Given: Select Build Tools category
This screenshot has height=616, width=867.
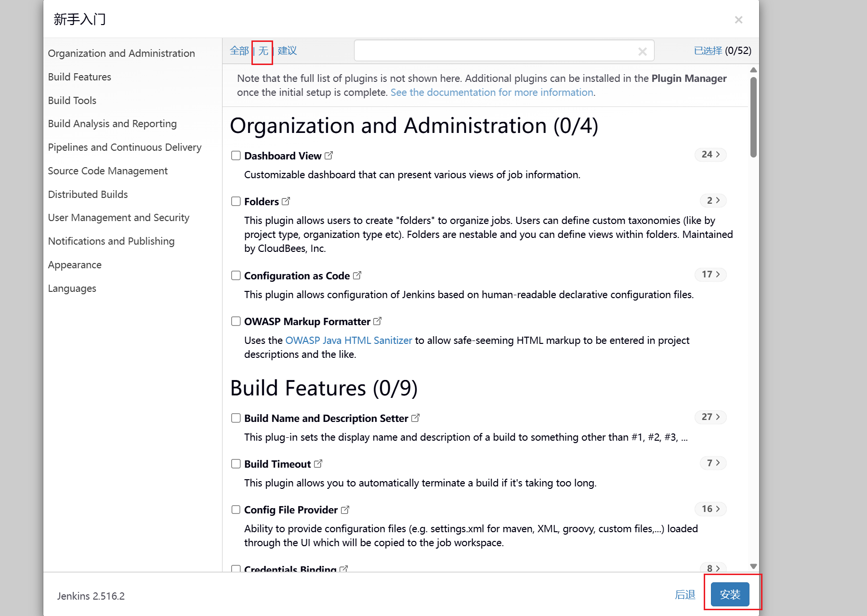Looking at the screenshot, I should click(72, 101).
